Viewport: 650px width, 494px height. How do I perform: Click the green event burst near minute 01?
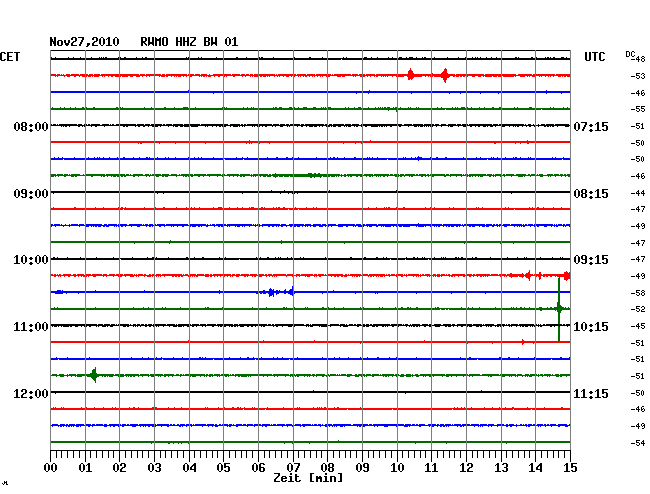94,375
